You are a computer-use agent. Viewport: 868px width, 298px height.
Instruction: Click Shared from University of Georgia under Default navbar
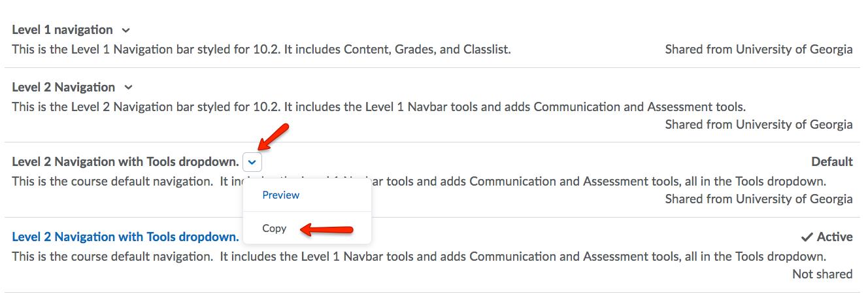coord(759,199)
